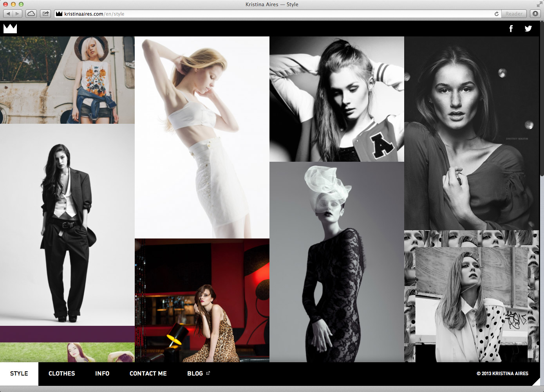The height and width of the screenshot is (392, 544).
Task: View the varsity jacket black-and-white photo
Action: pyautogui.click(x=336, y=99)
